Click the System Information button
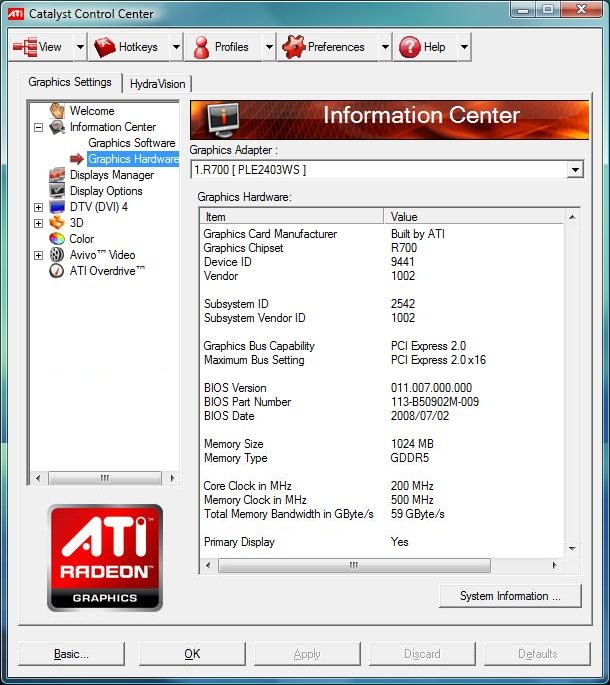This screenshot has width=610, height=685. (510, 596)
